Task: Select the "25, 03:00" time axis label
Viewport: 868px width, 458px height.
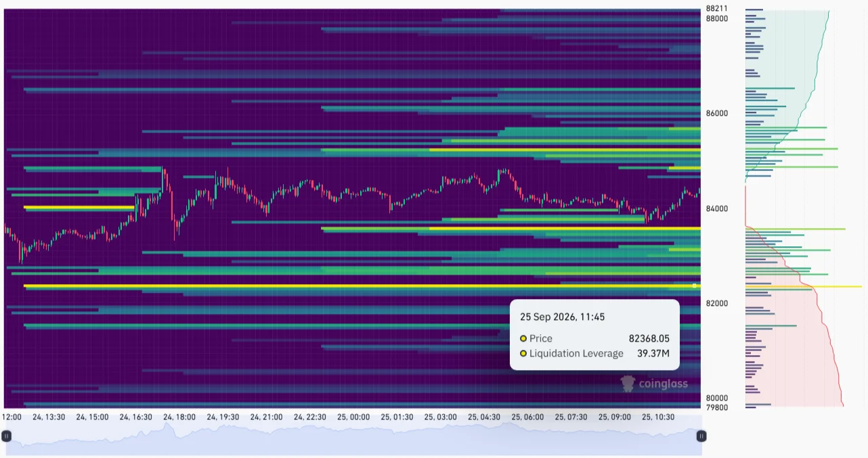Action: click(x=441, y=417)
